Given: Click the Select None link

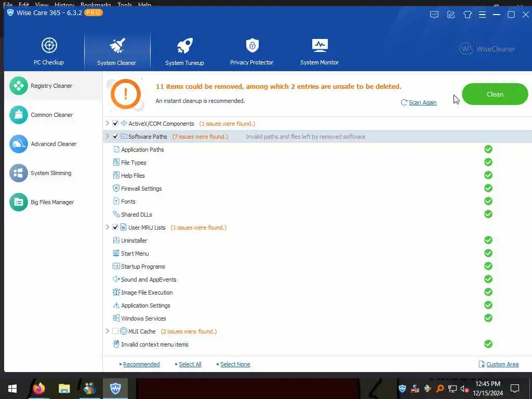Looking at the screenshot, I should pyautogui.click(x=235, y=364).
